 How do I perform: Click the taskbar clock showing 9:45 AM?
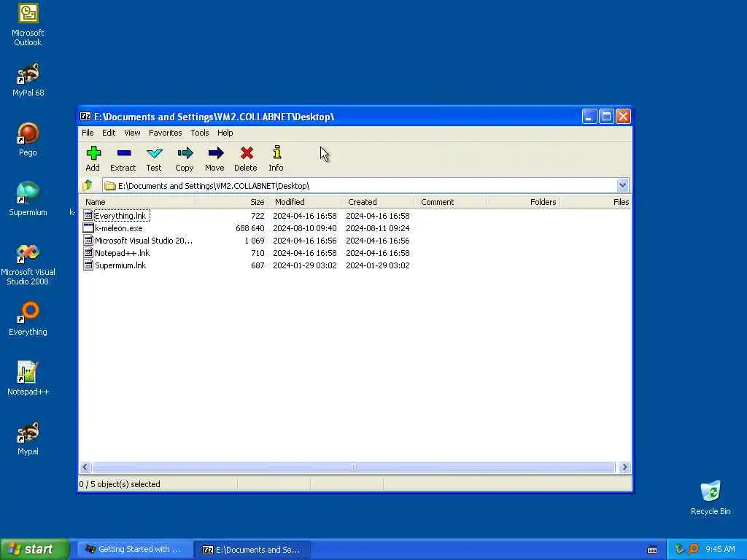coord(720,549)
